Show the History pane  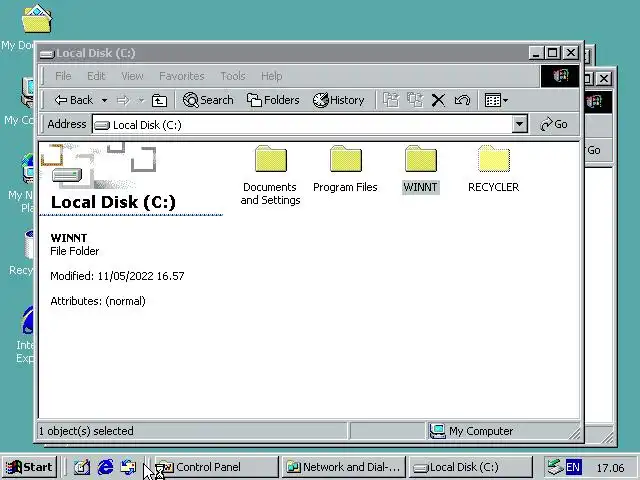pyautogui.click(x=338, y=100)
